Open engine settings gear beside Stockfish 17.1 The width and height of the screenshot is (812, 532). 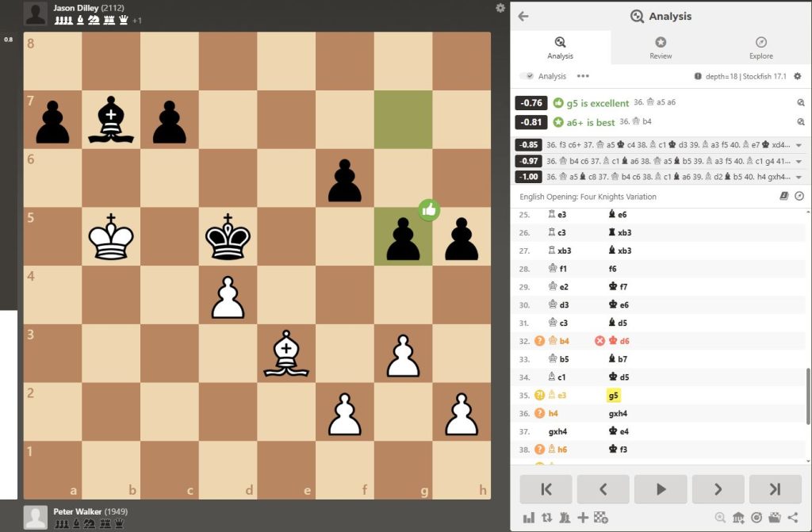[x=798, y=76]
